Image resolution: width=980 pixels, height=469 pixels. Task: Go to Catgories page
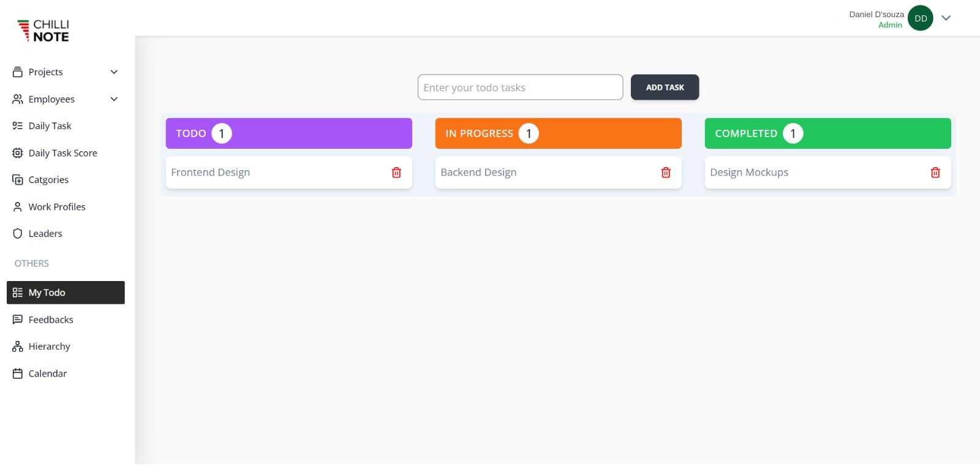[48, 180]
